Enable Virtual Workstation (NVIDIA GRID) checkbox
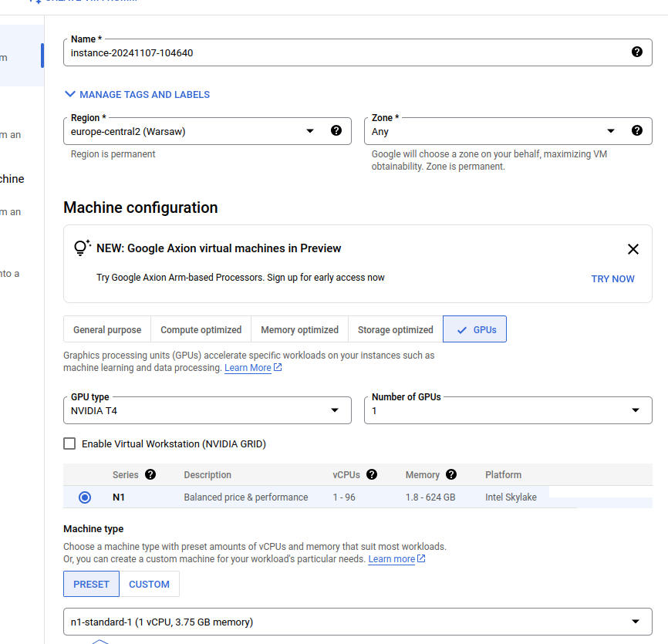This screenshot has height=644, width=668. click(69, 443)
